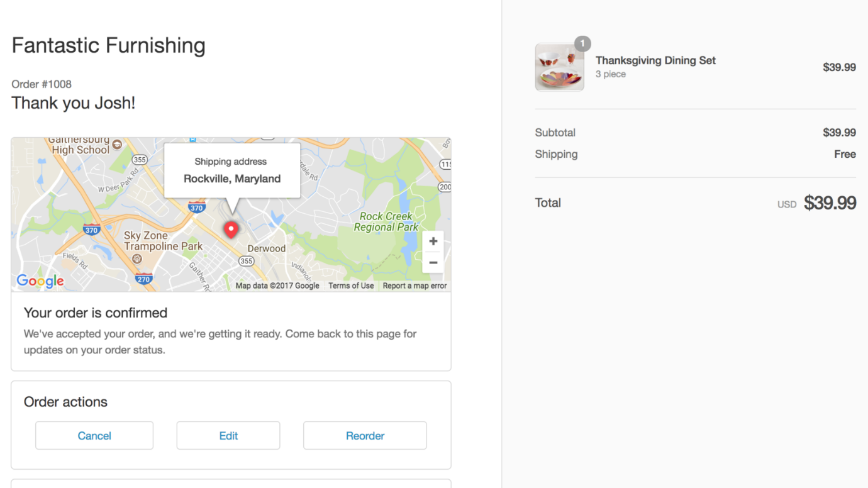Click the Derwood label on map
The height and width of the screenshot is (488, 868).
[x=267, y=248]
